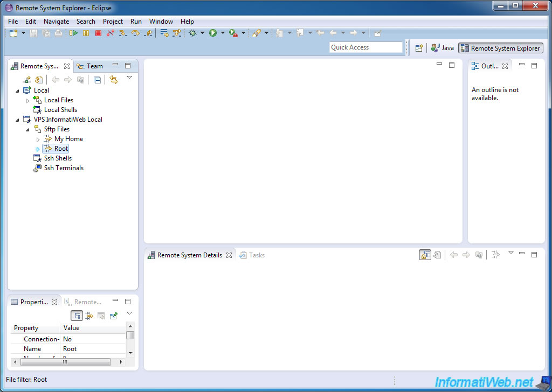Click the Open Perspective icon

[419, 48]
